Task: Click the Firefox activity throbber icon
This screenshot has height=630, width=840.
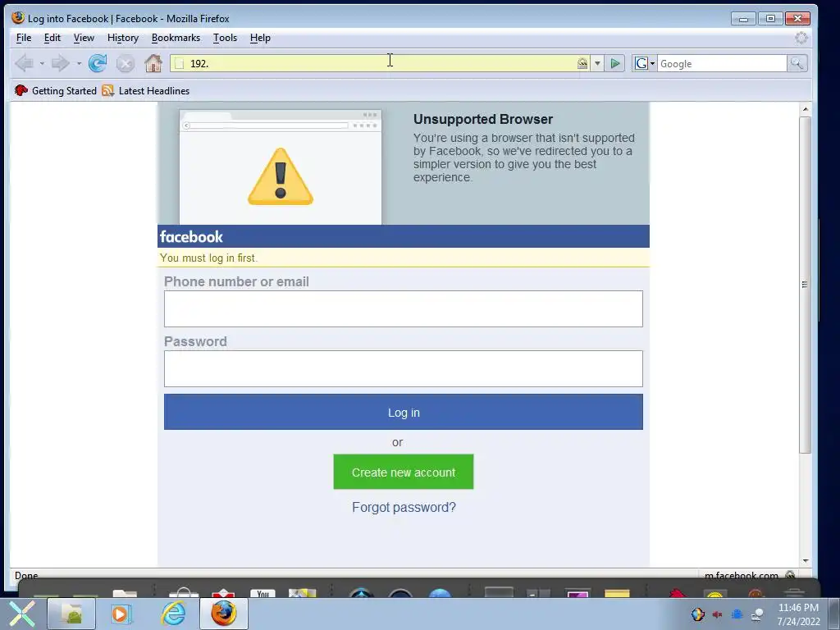Action: click(801, 38)
